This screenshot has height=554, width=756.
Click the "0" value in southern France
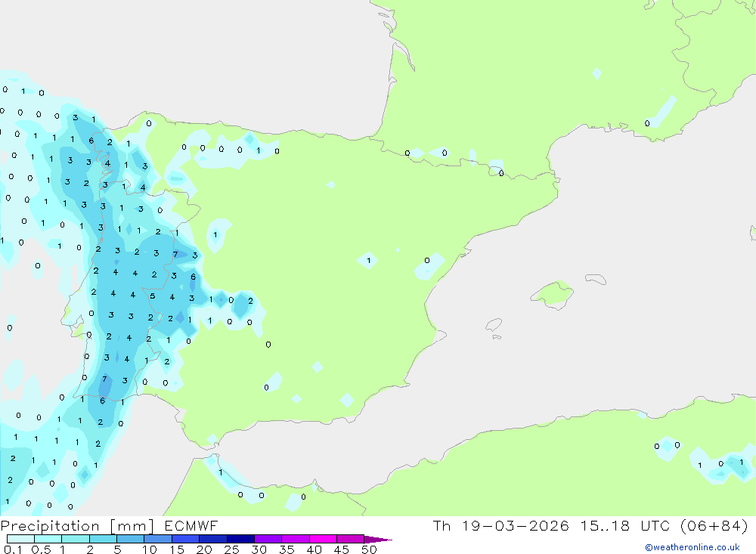click(647, 123)
